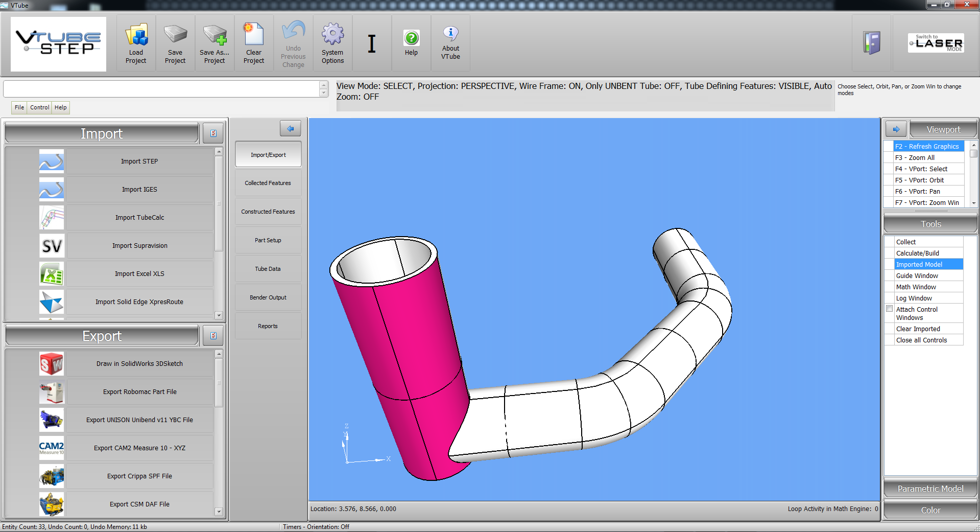Click the Import STEP button
Image resolution: width=980 pixels, height=532 pixels.
pyautogui.click(x=139, y=161)
